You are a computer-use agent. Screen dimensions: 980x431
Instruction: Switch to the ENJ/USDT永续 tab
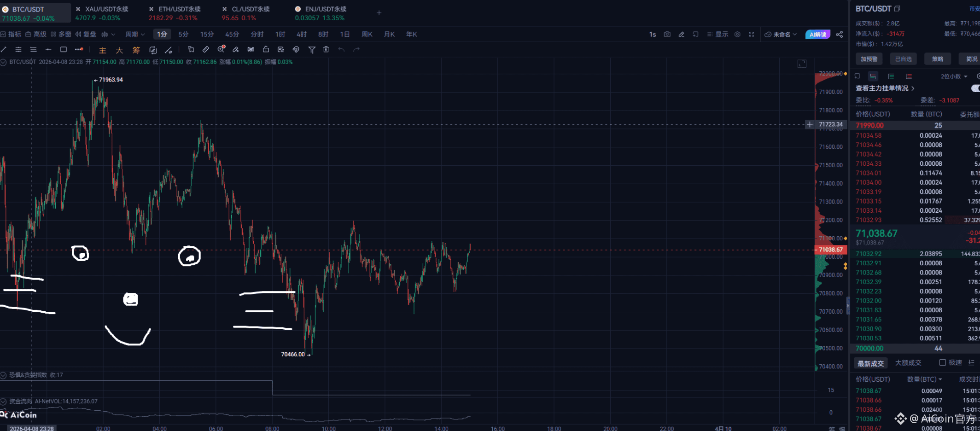(x=321, y=13)
